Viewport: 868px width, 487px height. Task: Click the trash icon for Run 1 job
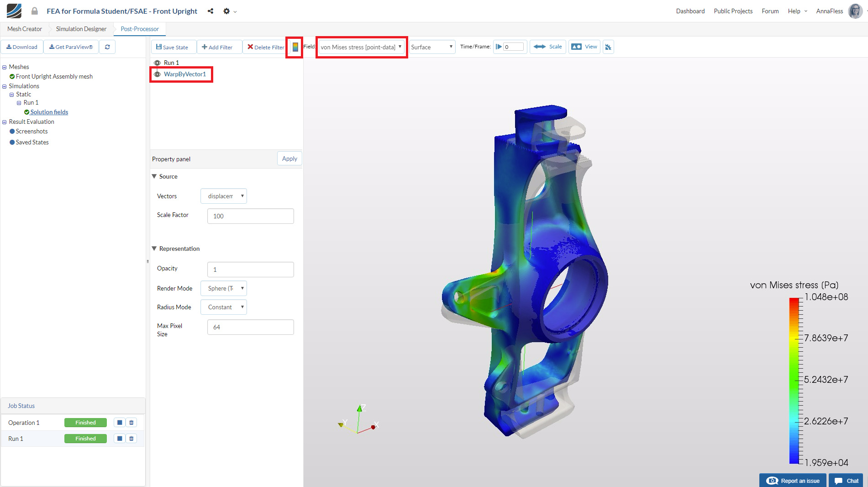click(132, 439)
